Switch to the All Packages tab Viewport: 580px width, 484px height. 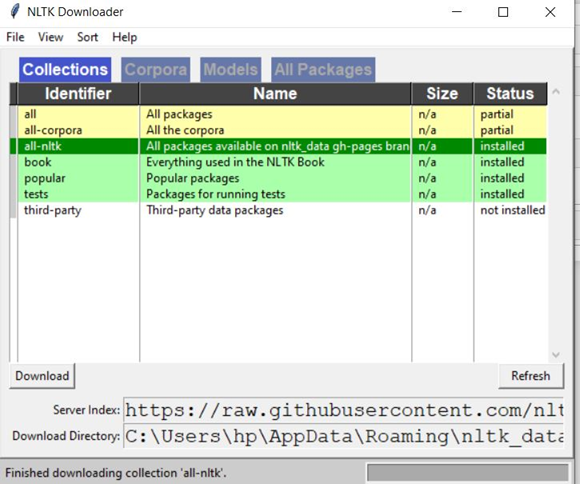coord(323,70)
